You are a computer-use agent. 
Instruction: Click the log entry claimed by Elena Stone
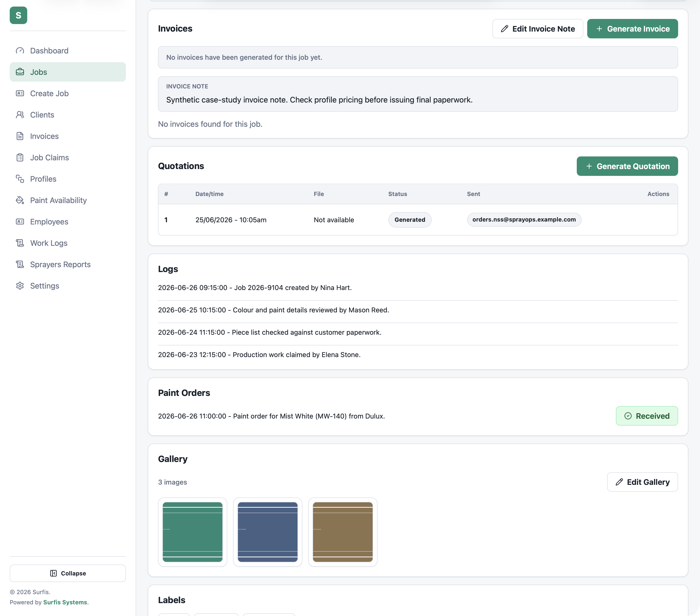click(x=259, y=355)
